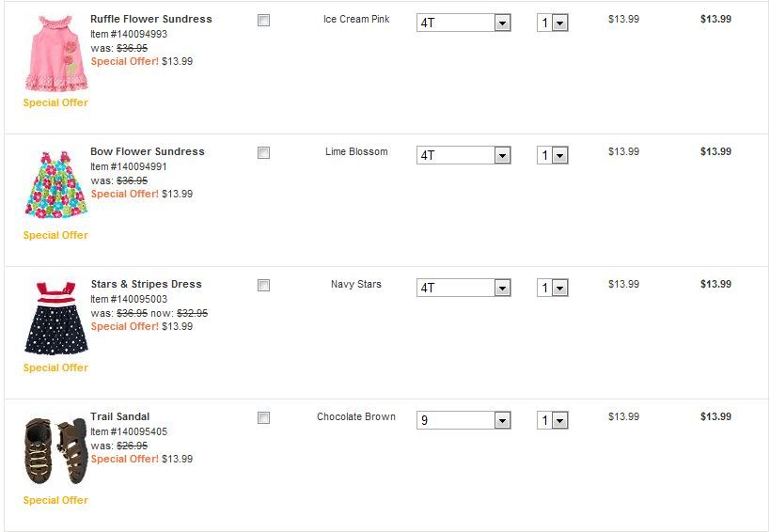Expand quantity selector for Bow Flower Sundress

pos(553,155)
